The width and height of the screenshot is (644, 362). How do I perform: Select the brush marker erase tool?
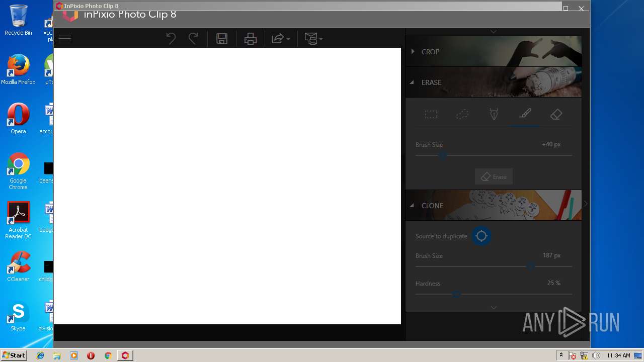[x=525, y=115]
